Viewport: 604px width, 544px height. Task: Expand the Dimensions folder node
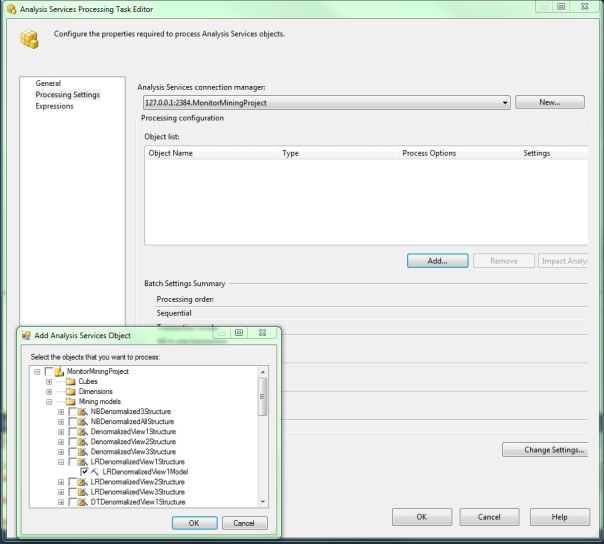click(x=49, y=392)
